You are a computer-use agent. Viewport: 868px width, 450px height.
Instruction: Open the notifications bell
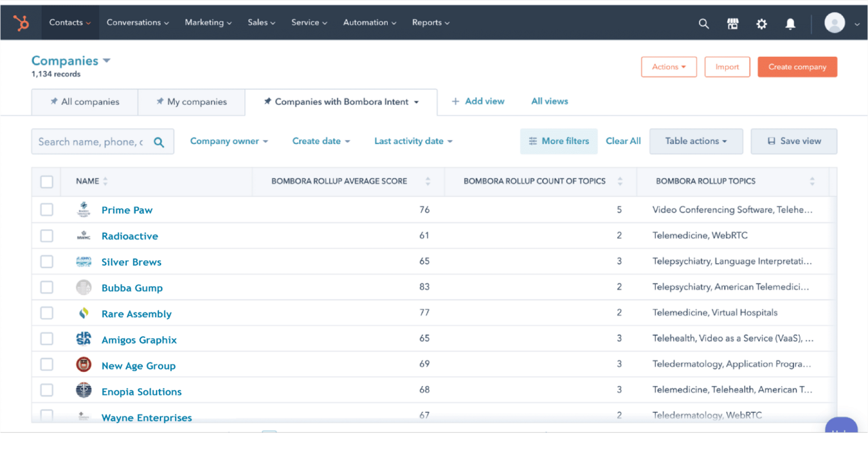pos(790,24)
